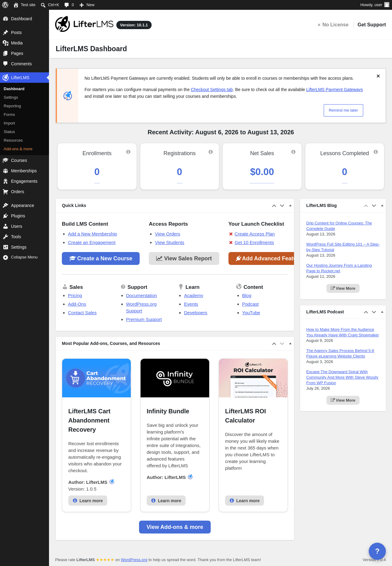Click Create a New Course button
This screenshot has width=392, height=566.
(101, 258)
